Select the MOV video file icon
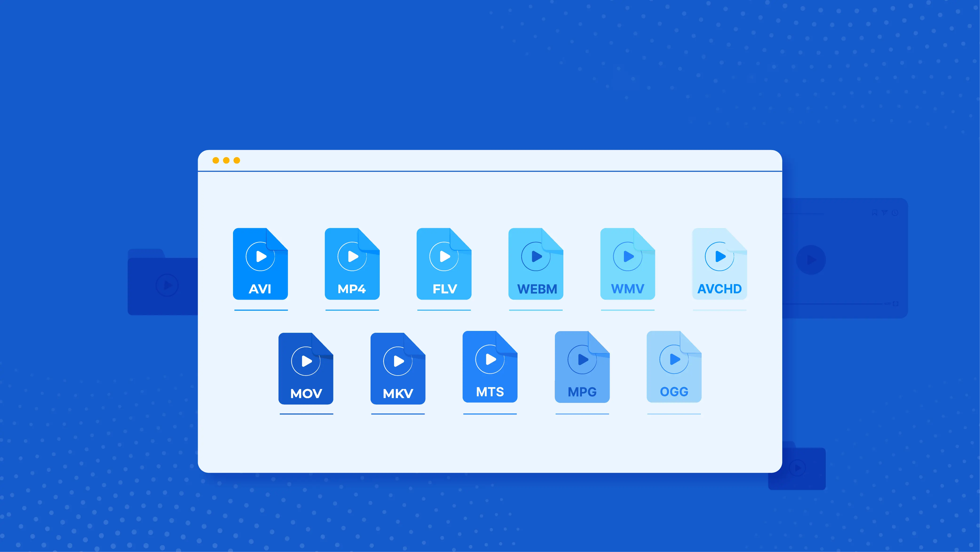Viewport: 980px width, 552px height. click(306, 368)
